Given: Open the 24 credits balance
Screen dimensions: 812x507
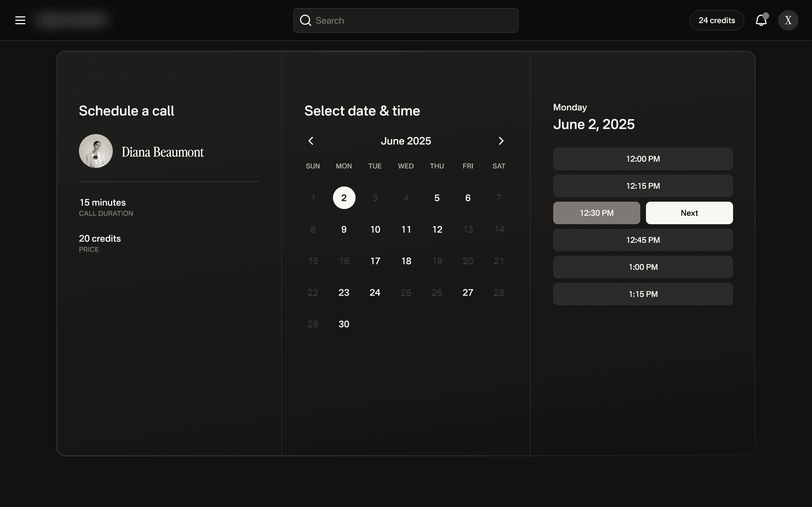Looking at the screenshot, I should [716, 21].
